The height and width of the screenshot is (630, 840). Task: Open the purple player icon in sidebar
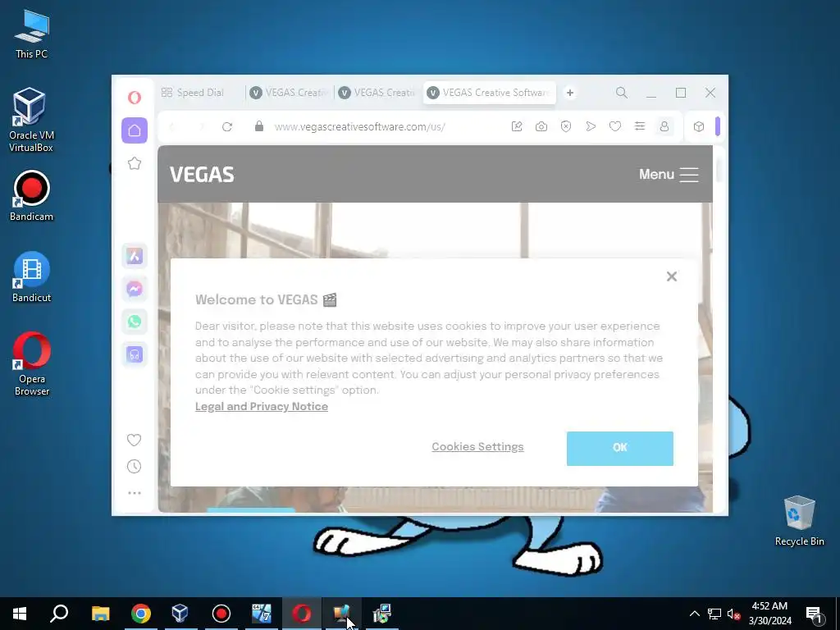pos(135,354)
